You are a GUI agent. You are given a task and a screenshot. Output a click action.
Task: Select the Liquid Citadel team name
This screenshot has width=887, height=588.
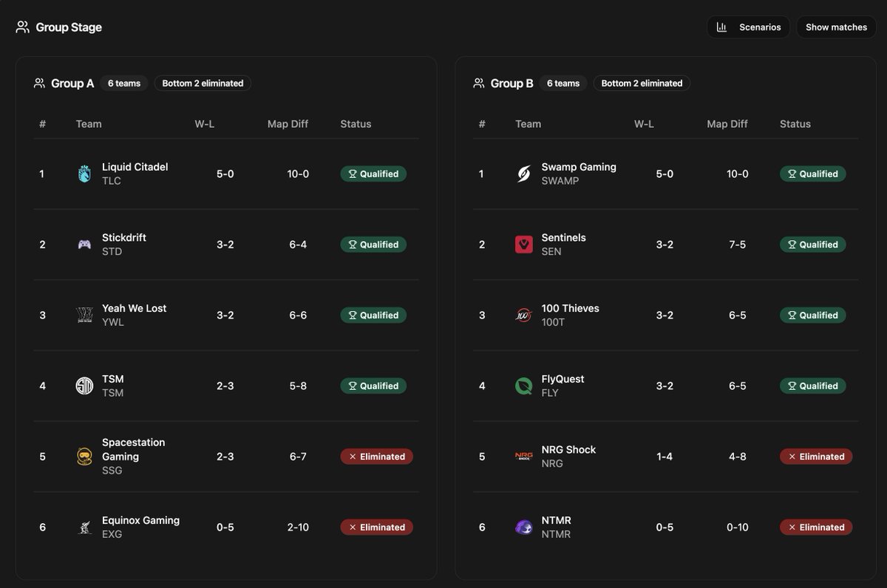pos(135,167)
